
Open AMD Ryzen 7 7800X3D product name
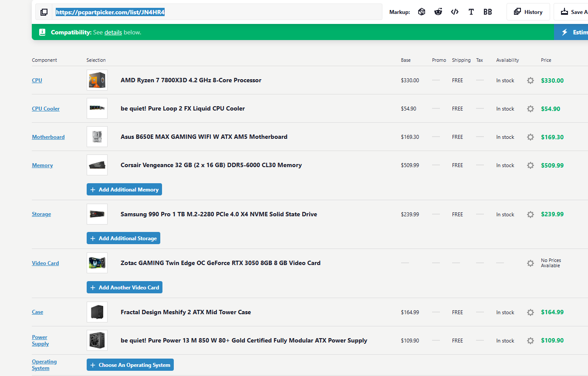[x=191, y=80]
